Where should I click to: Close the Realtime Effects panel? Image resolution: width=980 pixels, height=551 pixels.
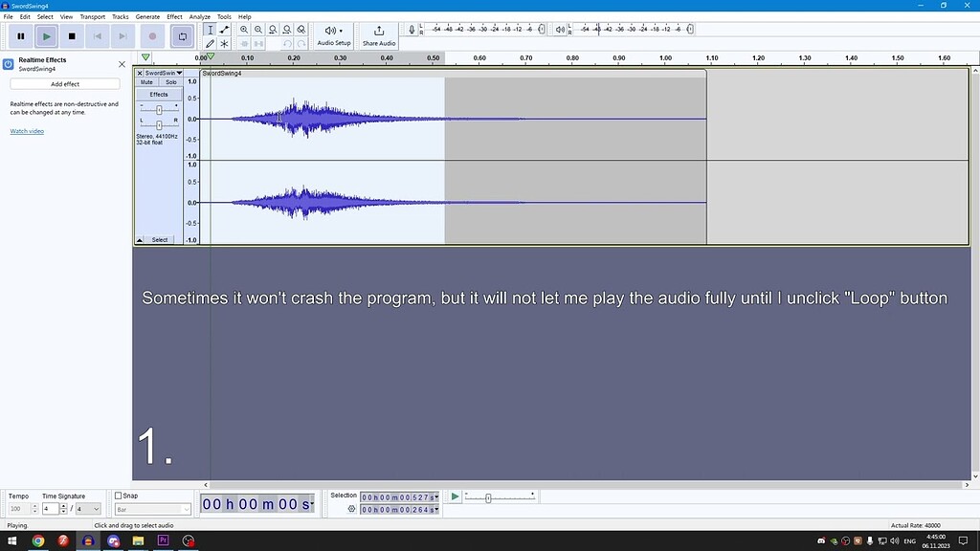pos(122,64)
